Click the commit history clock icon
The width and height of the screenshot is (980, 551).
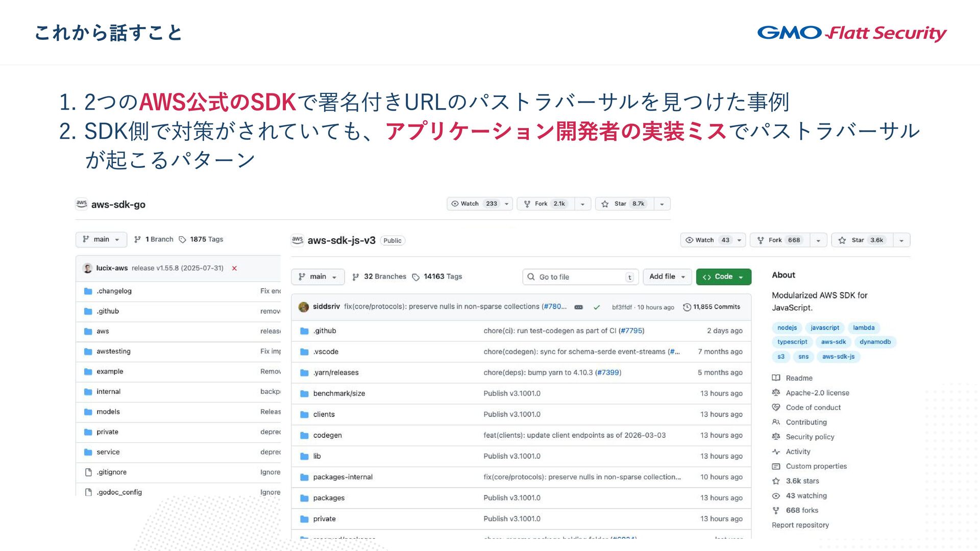[687, 307]
